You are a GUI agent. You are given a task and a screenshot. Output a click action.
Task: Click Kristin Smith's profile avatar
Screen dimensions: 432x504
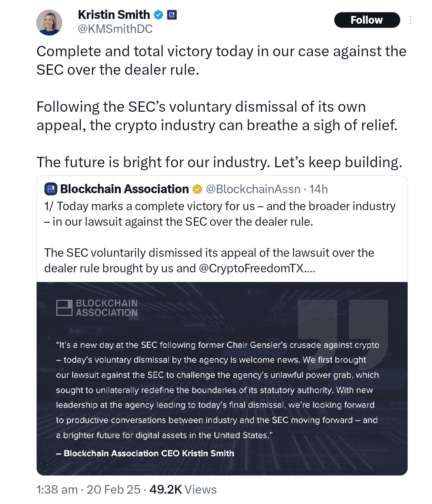pos(50,22)
